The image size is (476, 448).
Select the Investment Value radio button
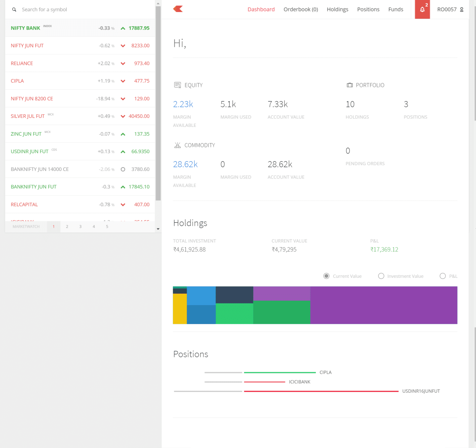[x=381, y=276]
